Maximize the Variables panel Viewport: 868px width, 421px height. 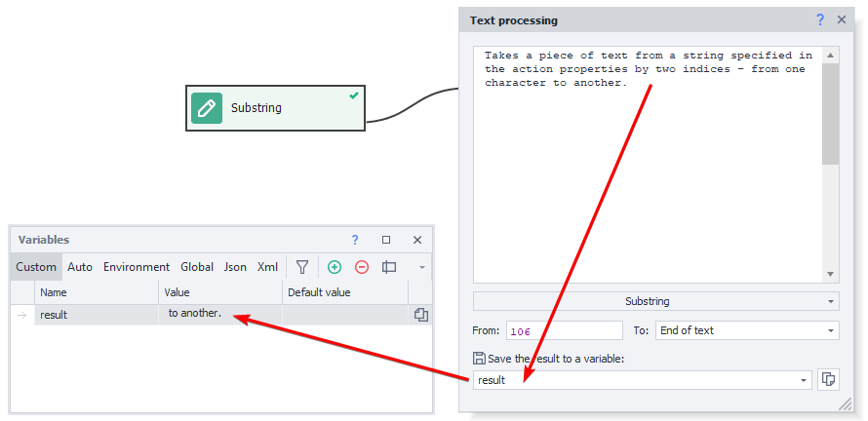click(x=386, y=240)
